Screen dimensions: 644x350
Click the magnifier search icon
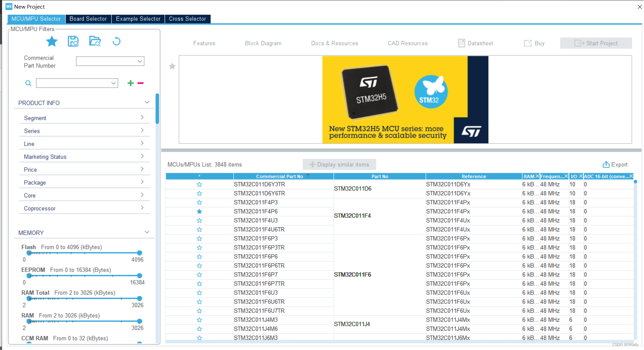pyautogui.click(x=28, y=83)
